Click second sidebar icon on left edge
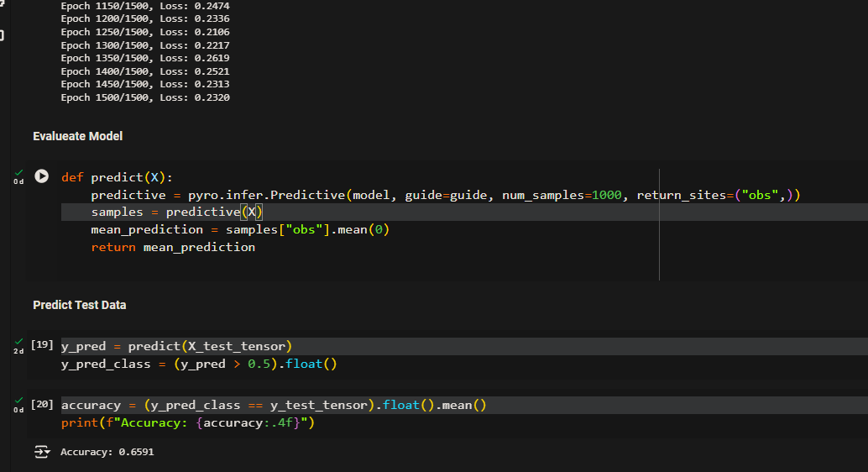The height and width of the screenshot is (472, 868). click(x=3, y=35)
